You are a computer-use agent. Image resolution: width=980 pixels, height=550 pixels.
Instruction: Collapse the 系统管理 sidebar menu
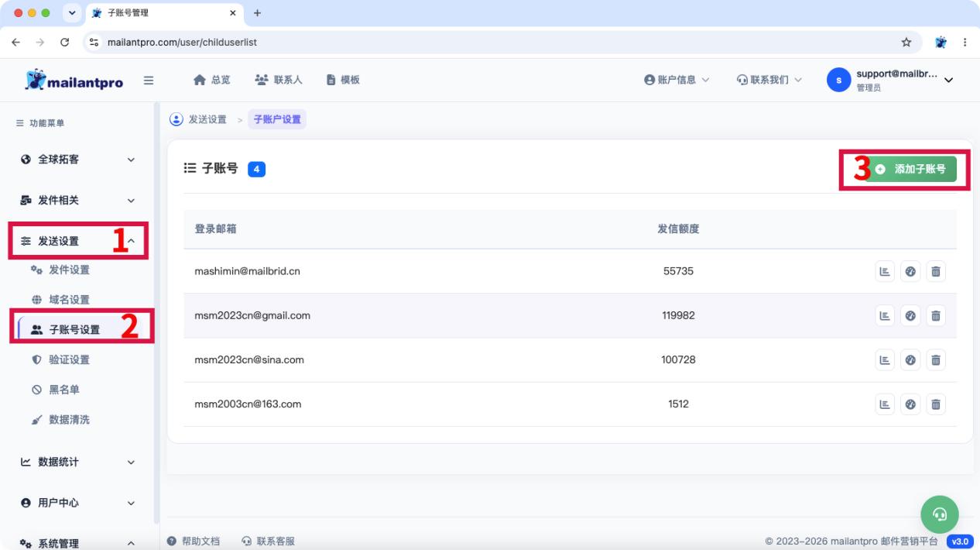point(77,544)
